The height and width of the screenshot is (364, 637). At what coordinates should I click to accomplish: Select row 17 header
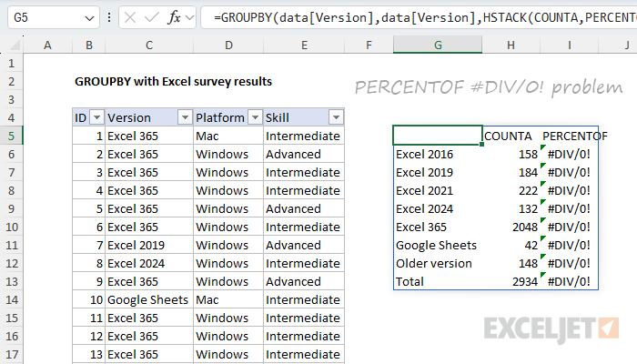(11, 354)
